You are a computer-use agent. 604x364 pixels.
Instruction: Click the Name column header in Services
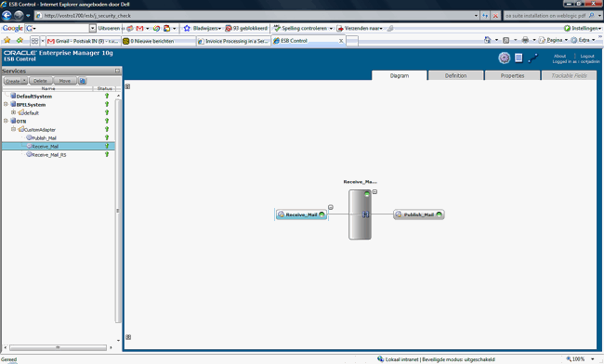48,88
